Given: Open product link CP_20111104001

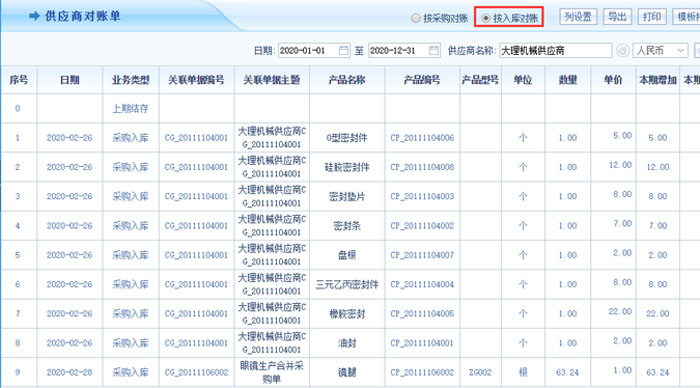Looking at the screenshot, I should (x=422, y=343).
